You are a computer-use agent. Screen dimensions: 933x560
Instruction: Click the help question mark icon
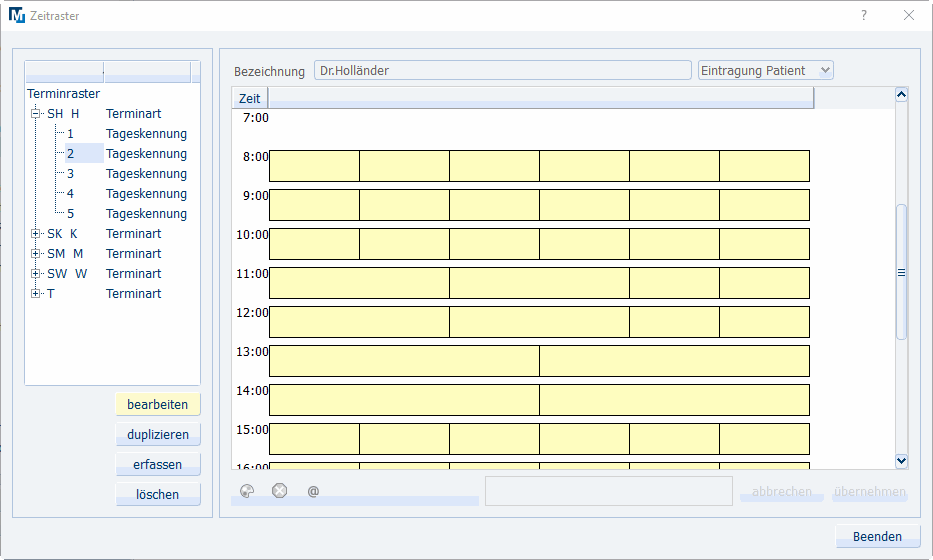pos(864,15)
